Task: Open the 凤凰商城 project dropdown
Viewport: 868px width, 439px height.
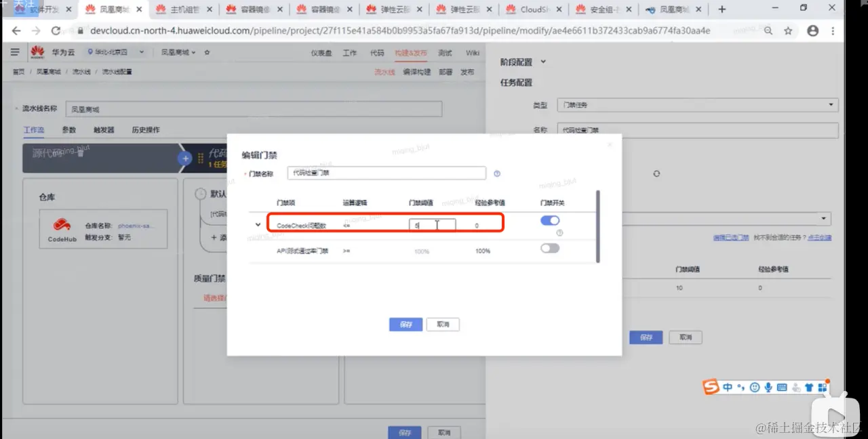Action: [178, 53]
